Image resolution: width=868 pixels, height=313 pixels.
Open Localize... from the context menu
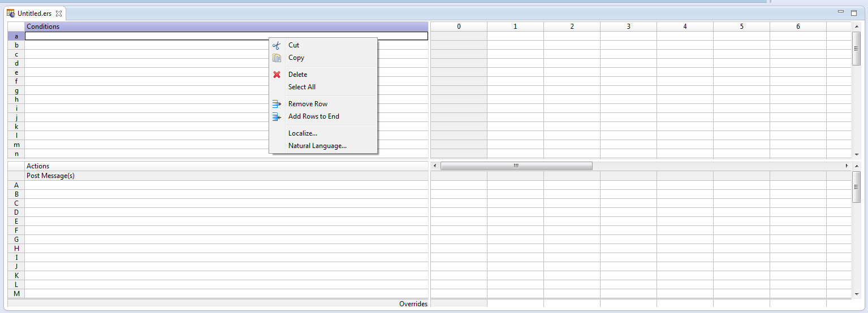(303, 133)
